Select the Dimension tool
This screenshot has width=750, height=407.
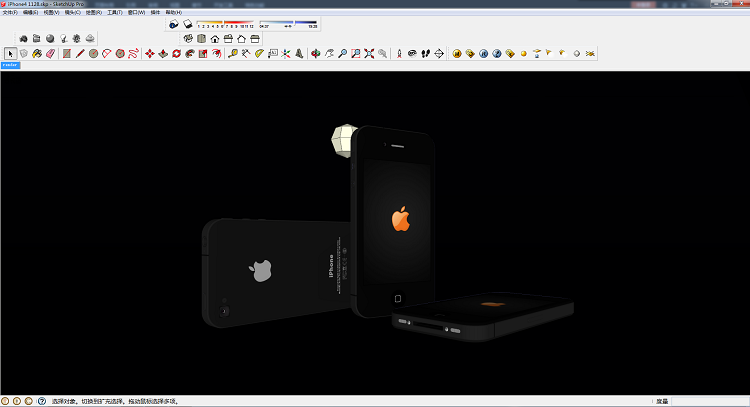246,54
